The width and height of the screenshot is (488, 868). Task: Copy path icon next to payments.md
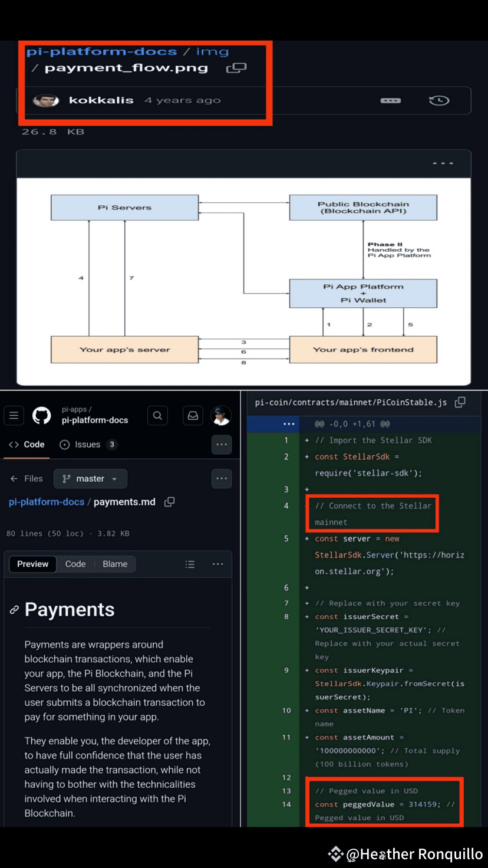tap(169, 502)
